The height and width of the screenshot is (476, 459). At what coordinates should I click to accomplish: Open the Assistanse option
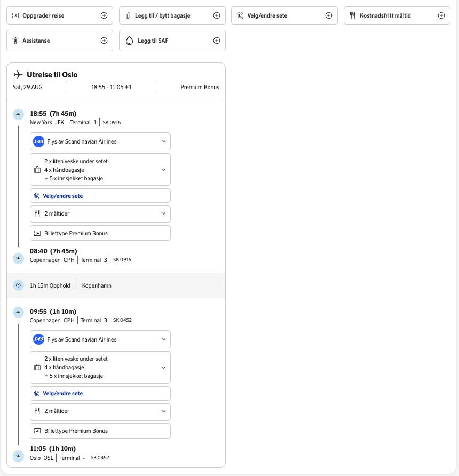59,41
